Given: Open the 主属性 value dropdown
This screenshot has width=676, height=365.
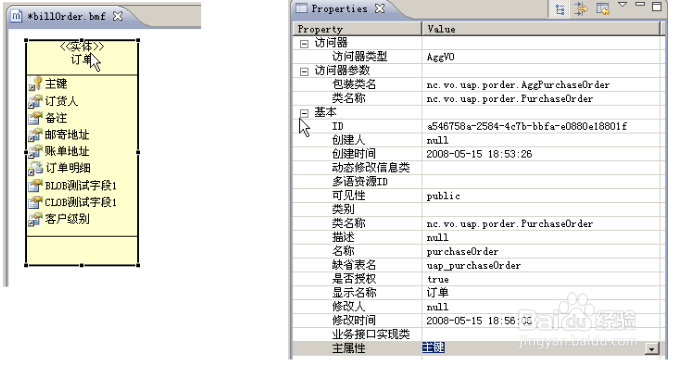Looking at the screenshot, I should pos(652,348).
